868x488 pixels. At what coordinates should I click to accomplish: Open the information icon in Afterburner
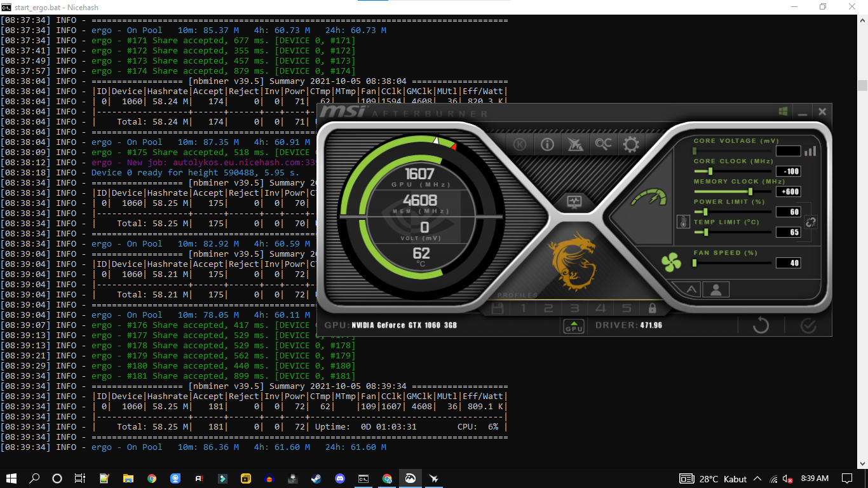pyautogui.click(x=547, y=145)
